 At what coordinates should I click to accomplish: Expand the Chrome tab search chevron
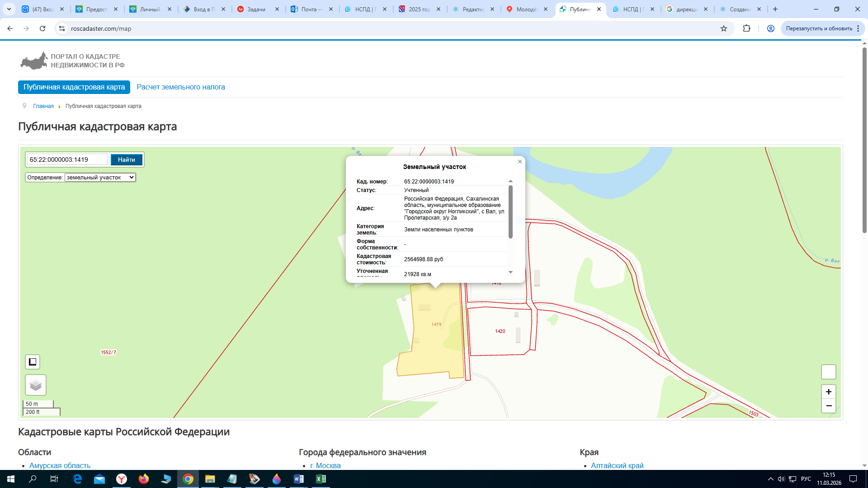(x=9, y=9)
